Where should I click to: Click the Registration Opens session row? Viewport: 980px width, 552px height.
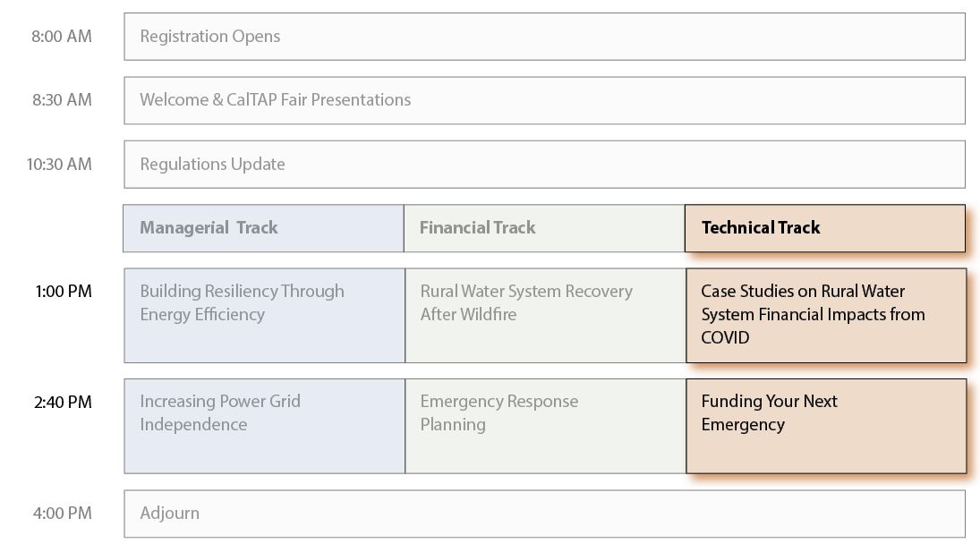click(x=544, y=37)
